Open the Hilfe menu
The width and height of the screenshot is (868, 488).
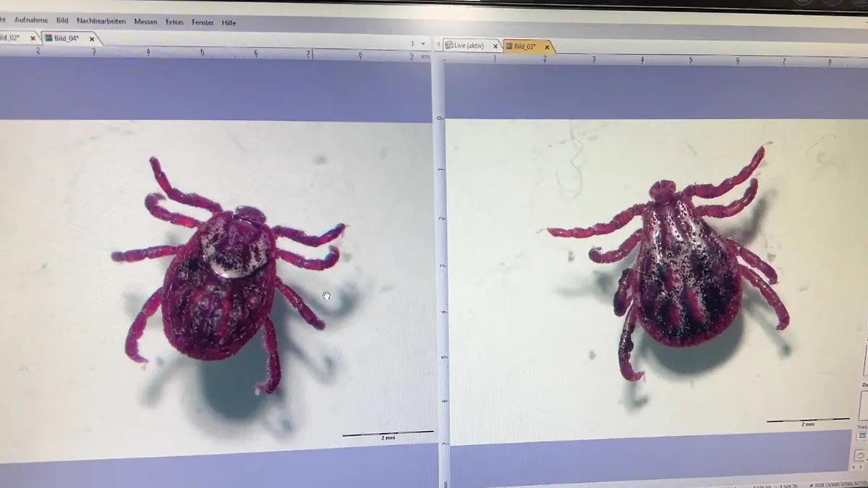[x=229, y=22]
